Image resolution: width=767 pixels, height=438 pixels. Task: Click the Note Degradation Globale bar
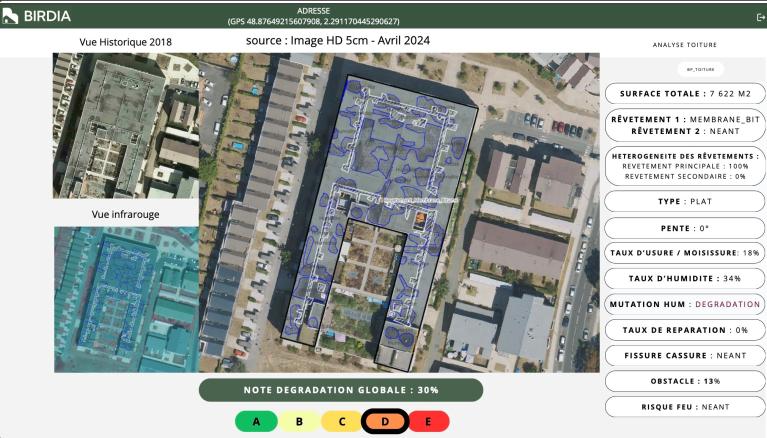tap(340, 390)
